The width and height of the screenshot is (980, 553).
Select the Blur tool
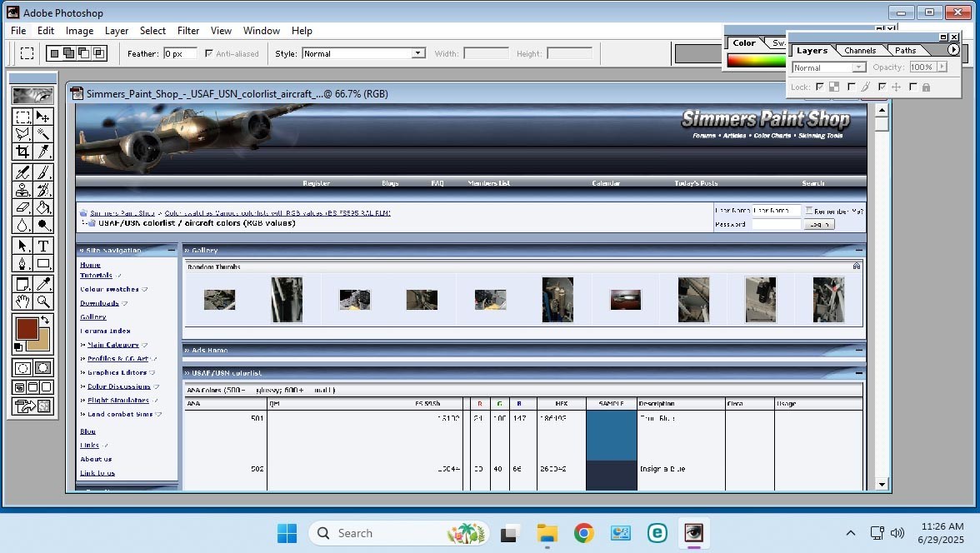click(22, 225)
